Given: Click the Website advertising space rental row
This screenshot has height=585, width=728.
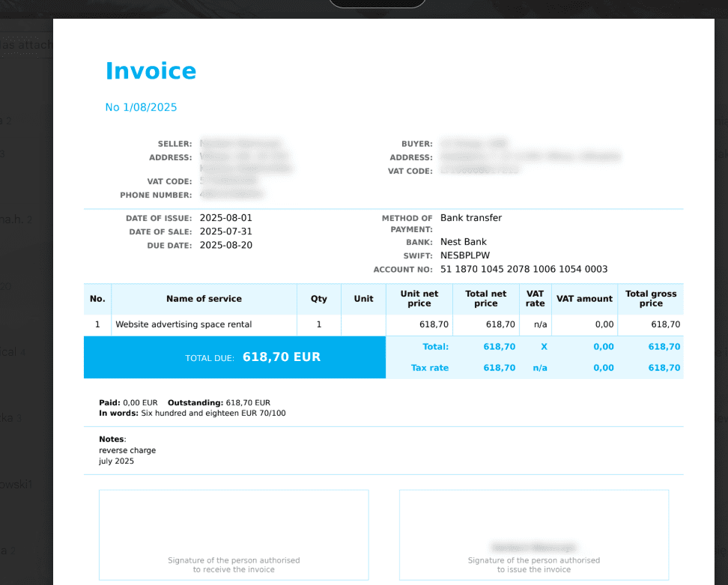Looking at the screenshot, I should 183,324.
